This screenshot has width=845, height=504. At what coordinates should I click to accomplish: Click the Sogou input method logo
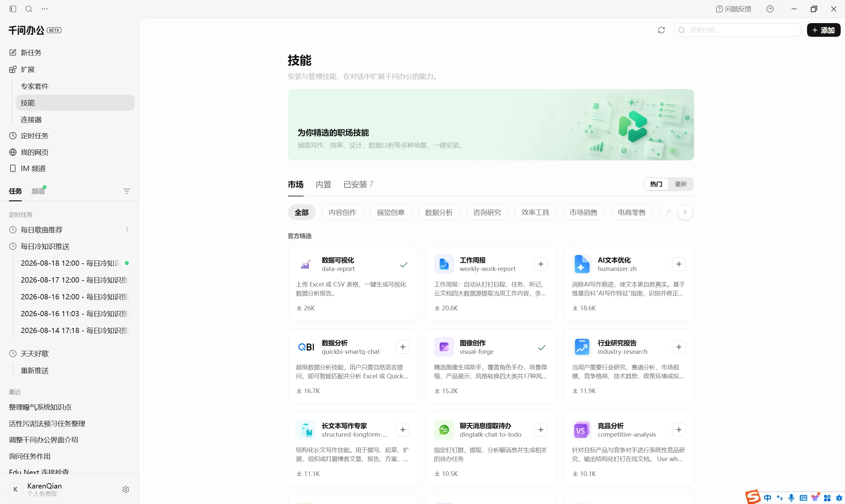(753, 497)
